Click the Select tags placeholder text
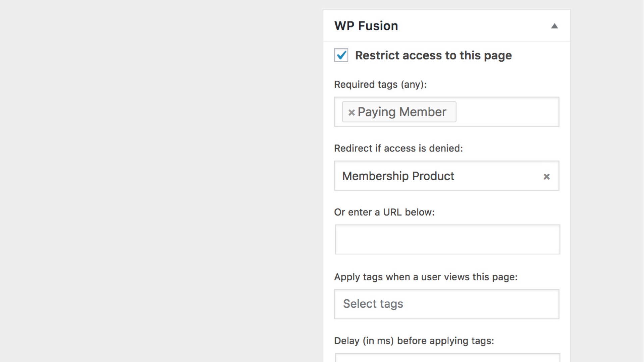Image resolution: width=644 pixels, height=362 pixels. coord(373,304)
